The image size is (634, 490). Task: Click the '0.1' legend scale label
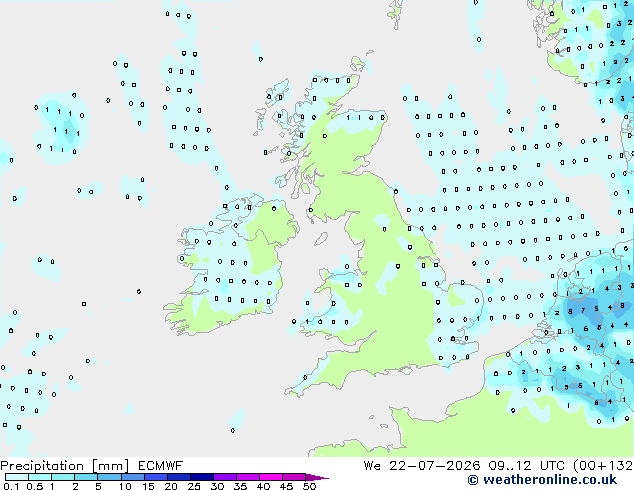click(11, 486)
